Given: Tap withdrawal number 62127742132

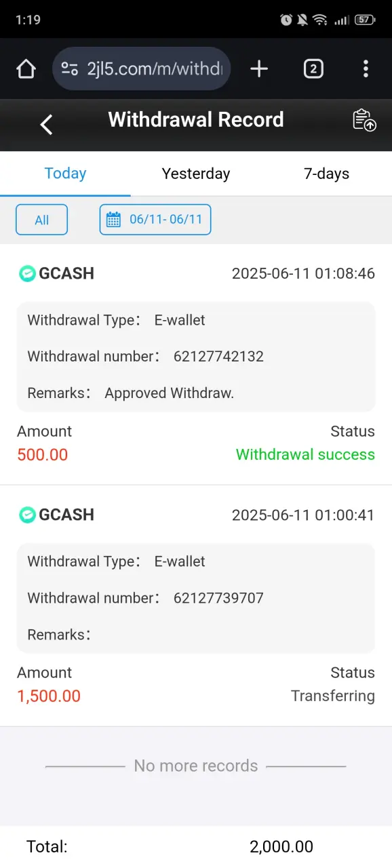Looking at the screenshot, I should [218, 356].
